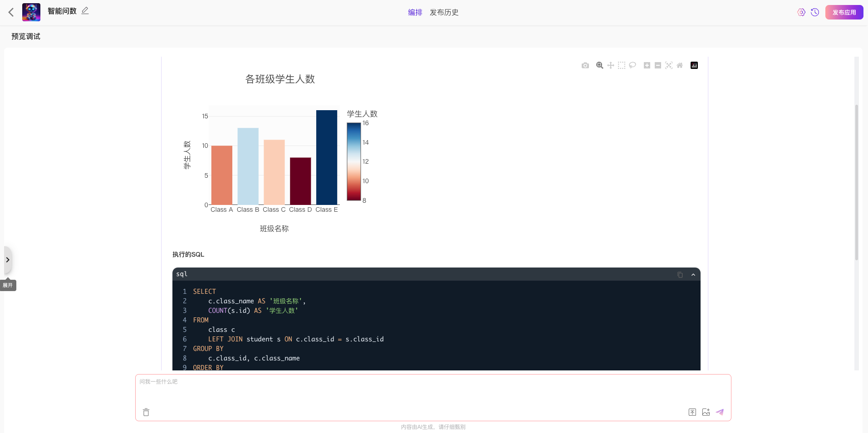Screen dimensions: 868x433
Task: Click the back arrow in the header
Action: coord(11,12)
